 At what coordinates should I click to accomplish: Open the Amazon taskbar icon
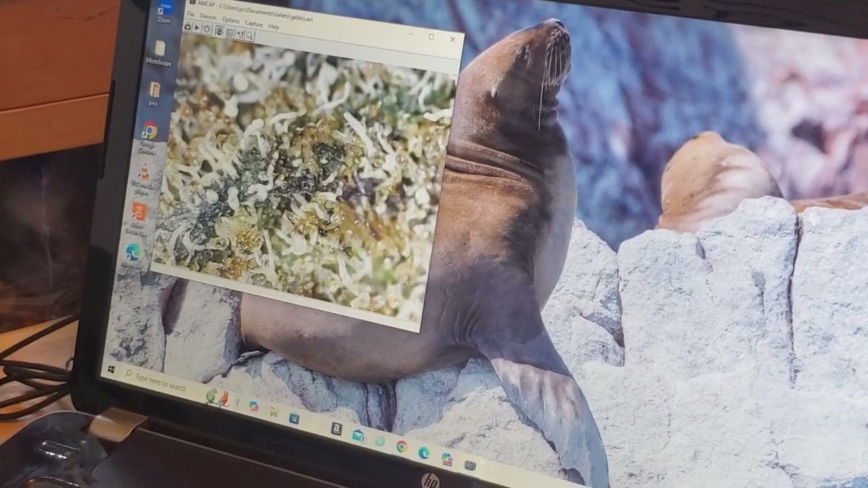[337, 429]
